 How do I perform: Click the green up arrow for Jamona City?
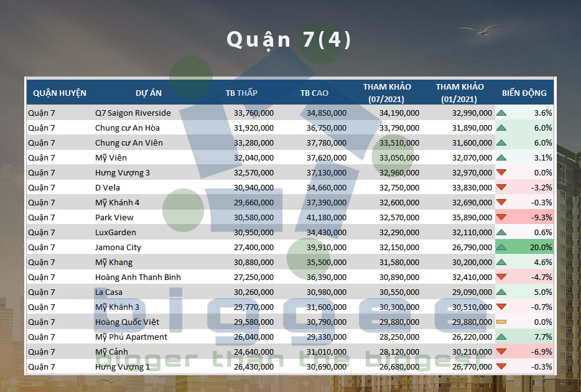click(501, 247)
